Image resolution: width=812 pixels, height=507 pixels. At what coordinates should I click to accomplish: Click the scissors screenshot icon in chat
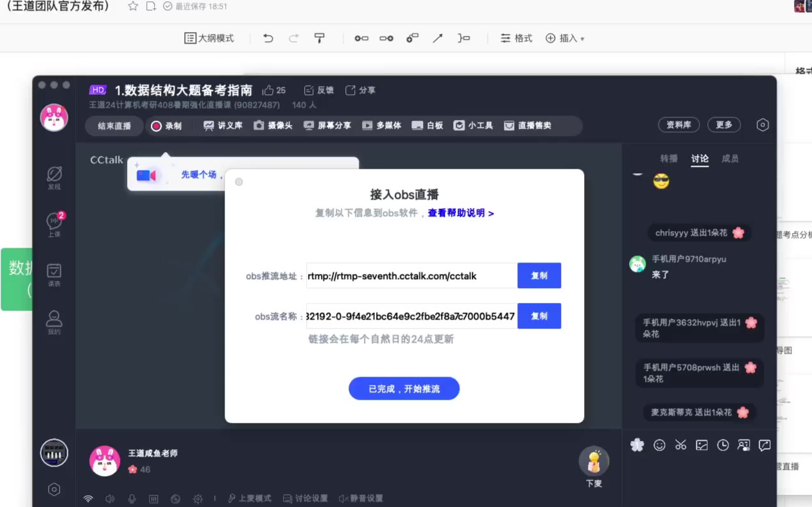[x=680, y=445]
